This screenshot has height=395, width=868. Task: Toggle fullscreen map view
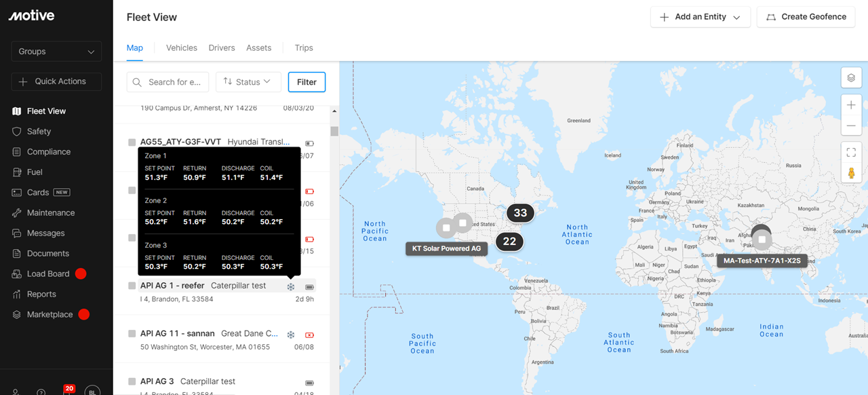coord(851,152)
